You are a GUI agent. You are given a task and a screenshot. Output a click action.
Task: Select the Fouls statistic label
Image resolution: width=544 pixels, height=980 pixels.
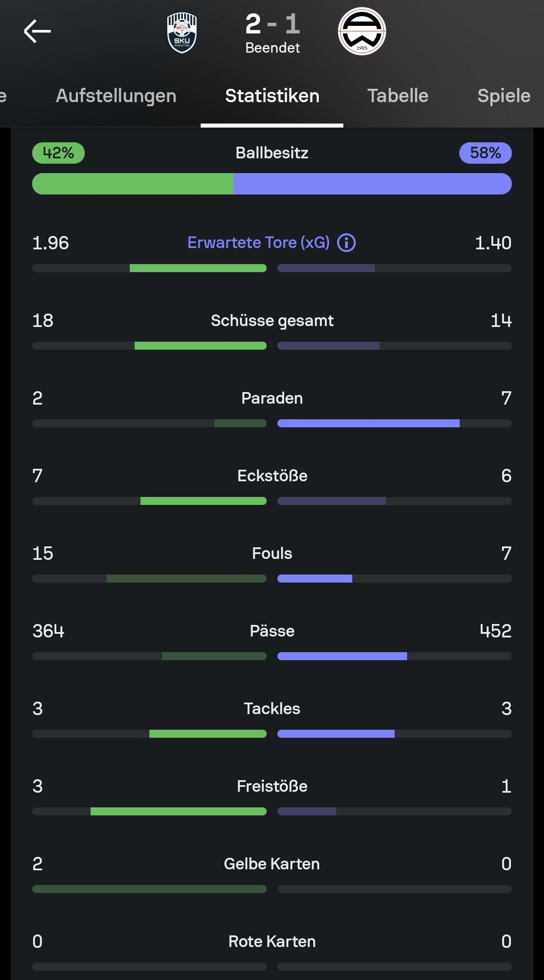pos(272,554)
